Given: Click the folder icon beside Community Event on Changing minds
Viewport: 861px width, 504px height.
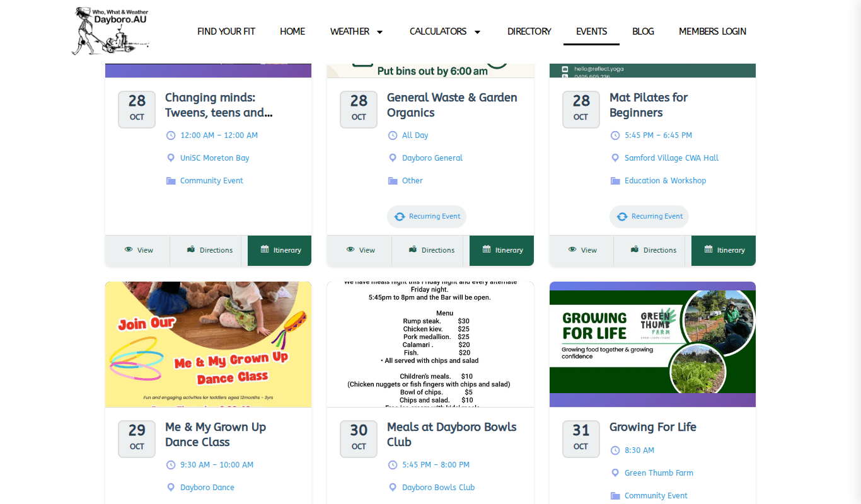Looking at the screenshot, I should [171, 181].
